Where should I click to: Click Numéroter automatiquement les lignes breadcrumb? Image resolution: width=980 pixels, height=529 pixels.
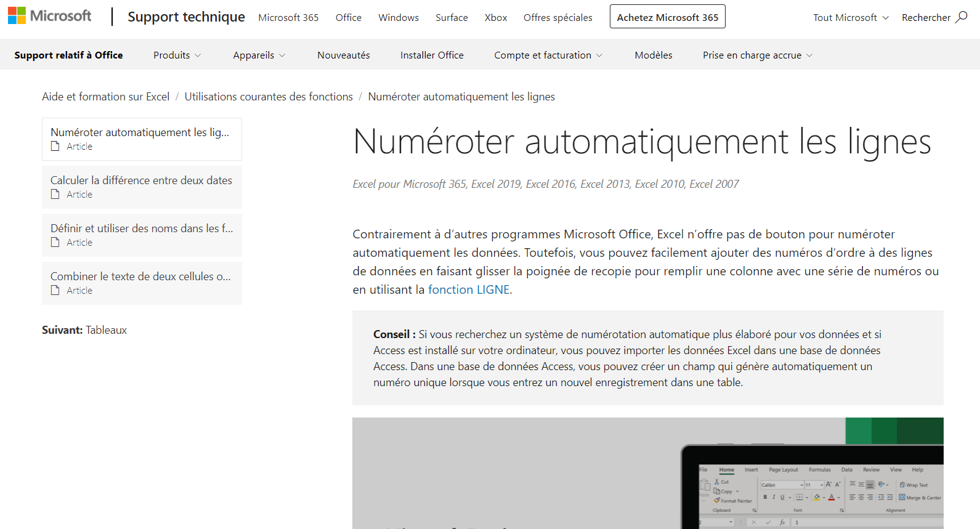click(x=461, y=97)
